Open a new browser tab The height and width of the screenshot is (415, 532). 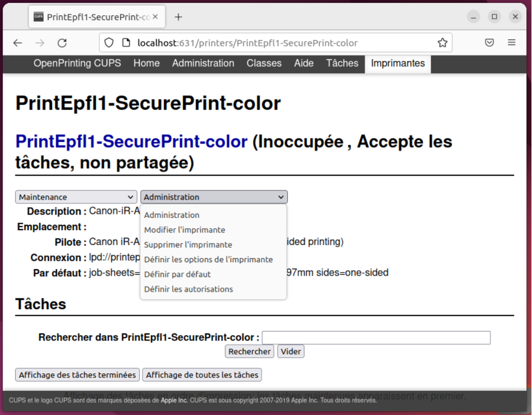[x=178, y=17]
